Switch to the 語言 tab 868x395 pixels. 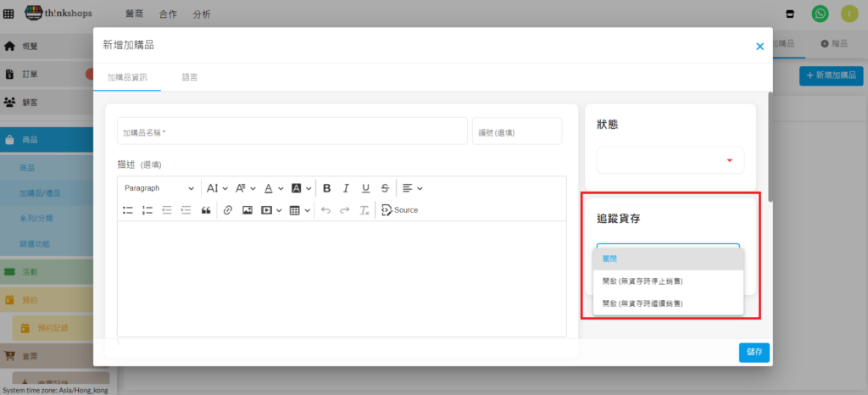pyautogui.click(x=190, y=77)
